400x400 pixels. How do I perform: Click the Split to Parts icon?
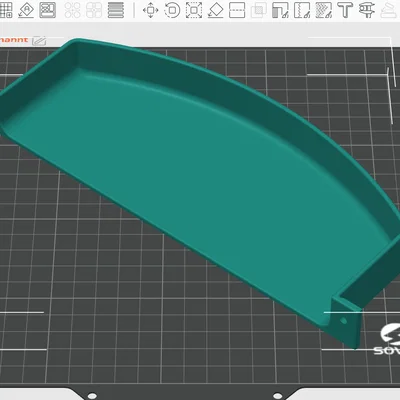(94, 10)
